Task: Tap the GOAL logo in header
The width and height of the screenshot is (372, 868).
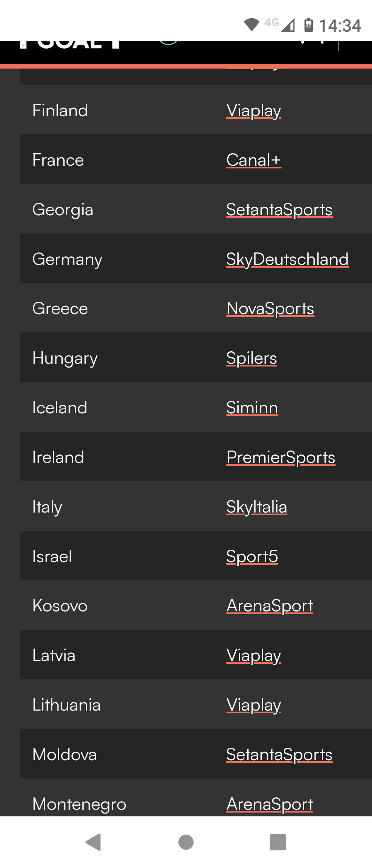Action: pos(70,45)
